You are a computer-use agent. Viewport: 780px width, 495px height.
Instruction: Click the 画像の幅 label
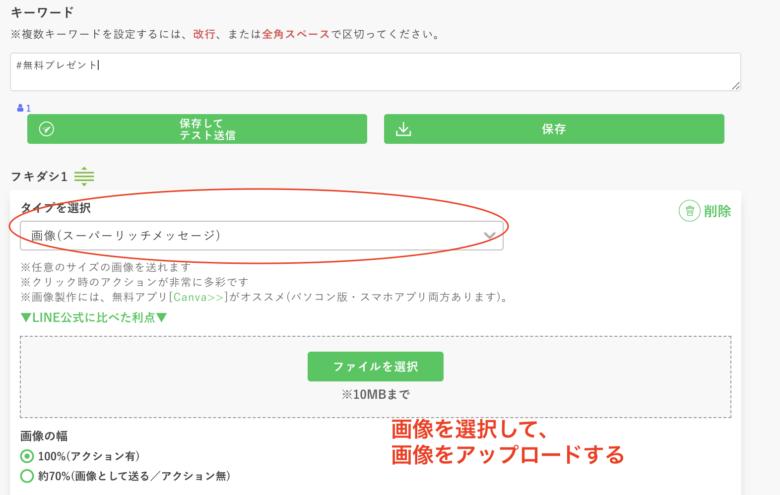(x=44, y=436)
